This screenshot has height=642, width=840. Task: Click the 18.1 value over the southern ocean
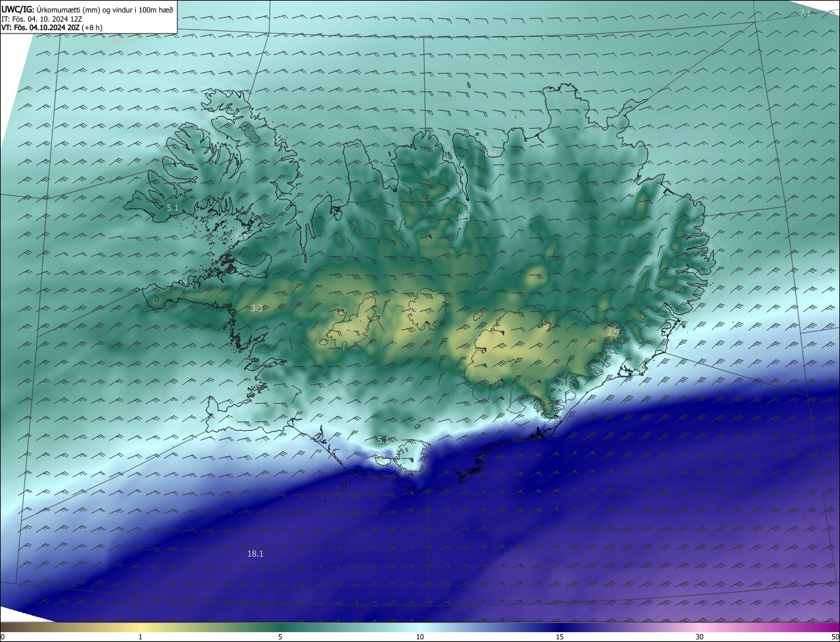[x=255, y=554]
